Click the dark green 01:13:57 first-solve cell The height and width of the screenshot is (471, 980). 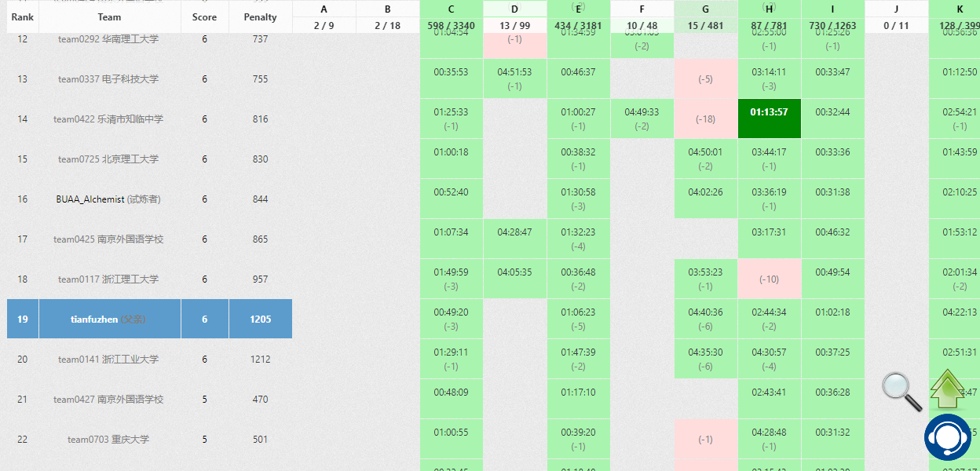pos(769,112)
